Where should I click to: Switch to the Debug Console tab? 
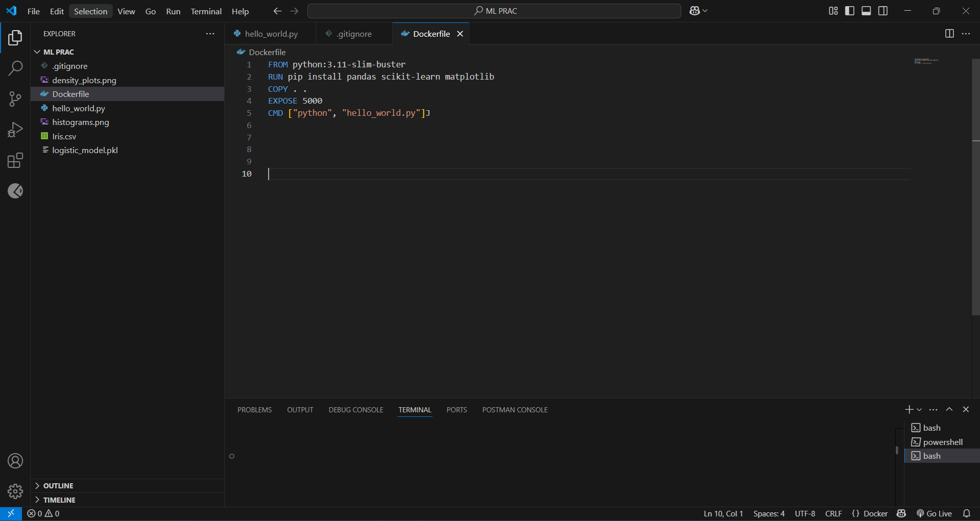[356, 410]
